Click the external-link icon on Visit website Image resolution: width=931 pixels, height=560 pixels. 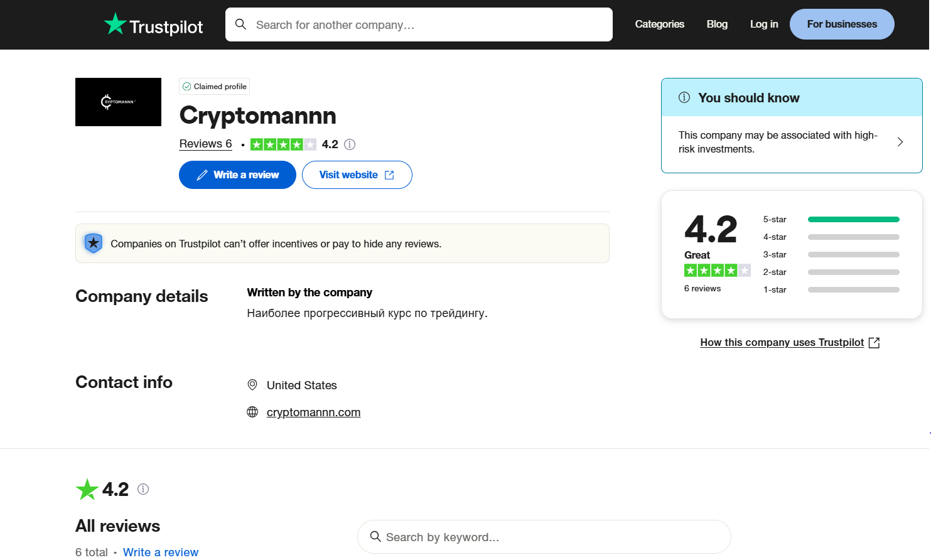[x=389, y=175]
